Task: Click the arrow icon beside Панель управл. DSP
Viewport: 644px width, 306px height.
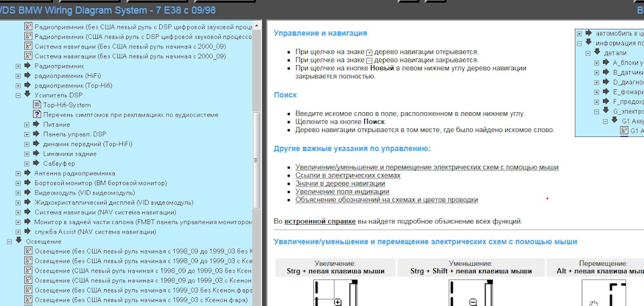Action: click(36, 134)
